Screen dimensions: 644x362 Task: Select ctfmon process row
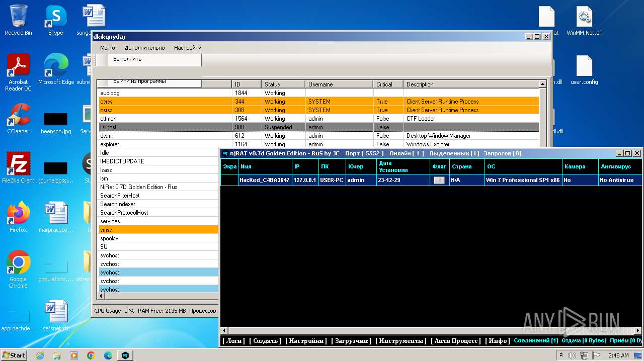coord(318,119)
